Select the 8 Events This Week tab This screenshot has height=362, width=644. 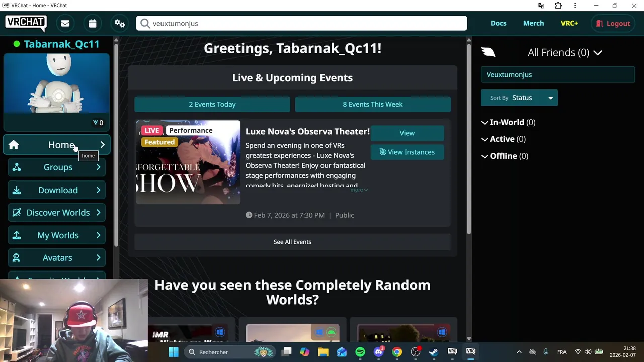click(373, 104)
